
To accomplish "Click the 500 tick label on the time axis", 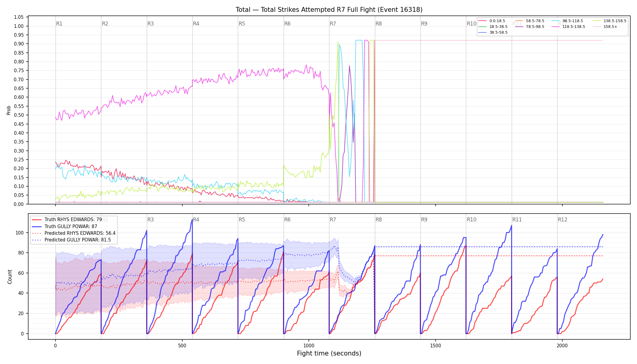I will click(x=182, y=345).
